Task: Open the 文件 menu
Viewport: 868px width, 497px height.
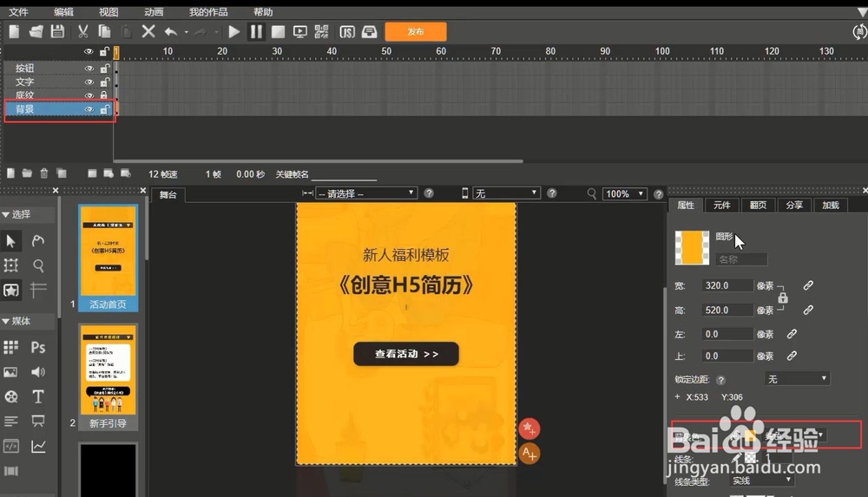Action: pyautogui.click(x=18, y=12)
